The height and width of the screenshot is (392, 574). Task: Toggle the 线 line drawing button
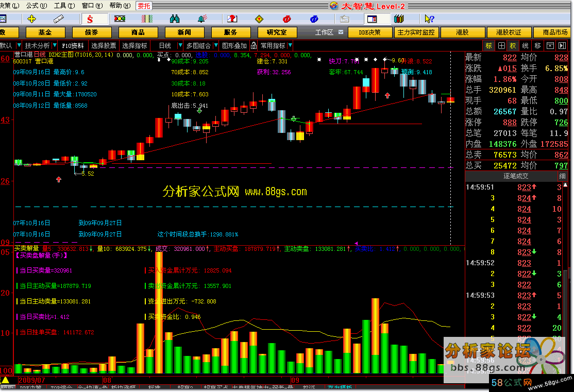point(526,46)
